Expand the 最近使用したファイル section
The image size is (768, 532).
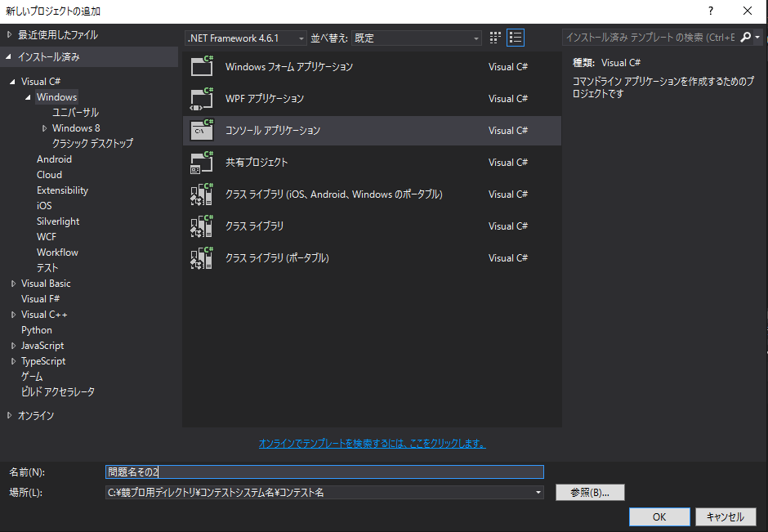[x=9, y=35]
